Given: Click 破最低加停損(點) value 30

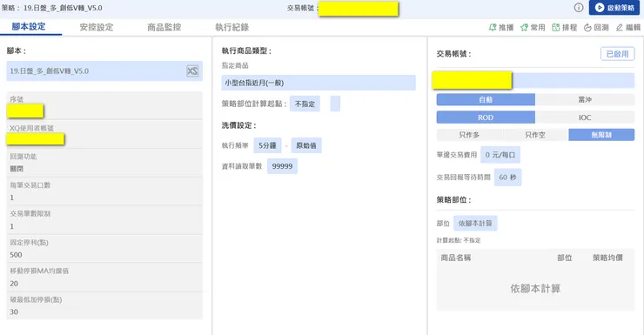Looking at the screenshot, I should coord(14,312).
